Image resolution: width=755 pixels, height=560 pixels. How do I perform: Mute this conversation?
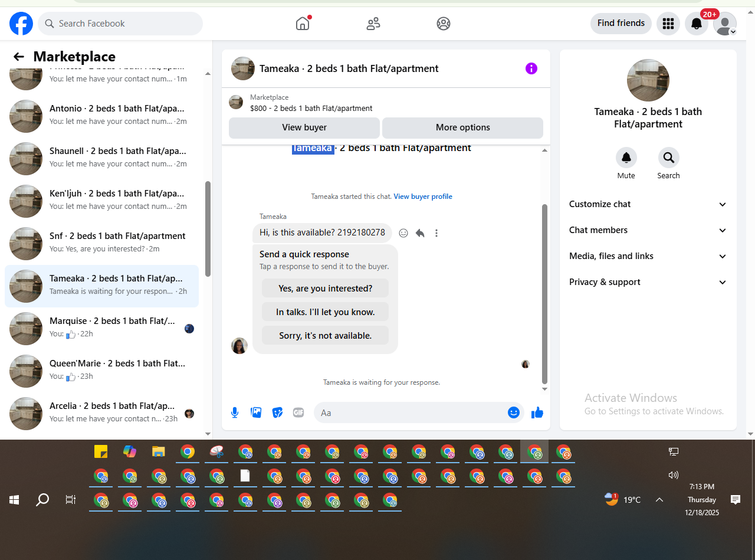point(626,158)
